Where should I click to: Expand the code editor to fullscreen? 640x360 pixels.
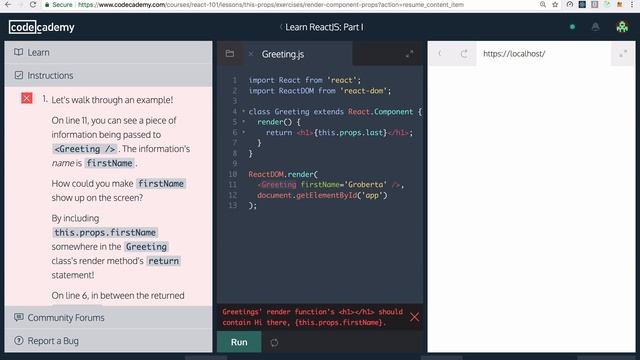point(409,54)
